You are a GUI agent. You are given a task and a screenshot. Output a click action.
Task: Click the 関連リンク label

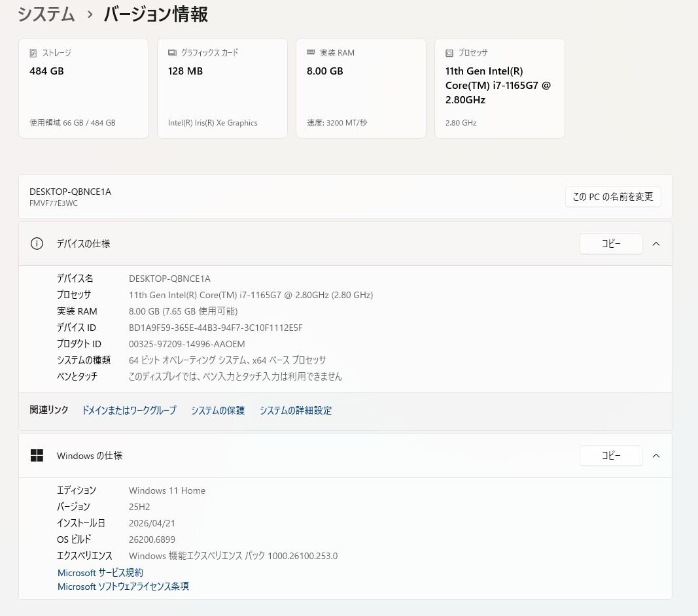(49, 410)
